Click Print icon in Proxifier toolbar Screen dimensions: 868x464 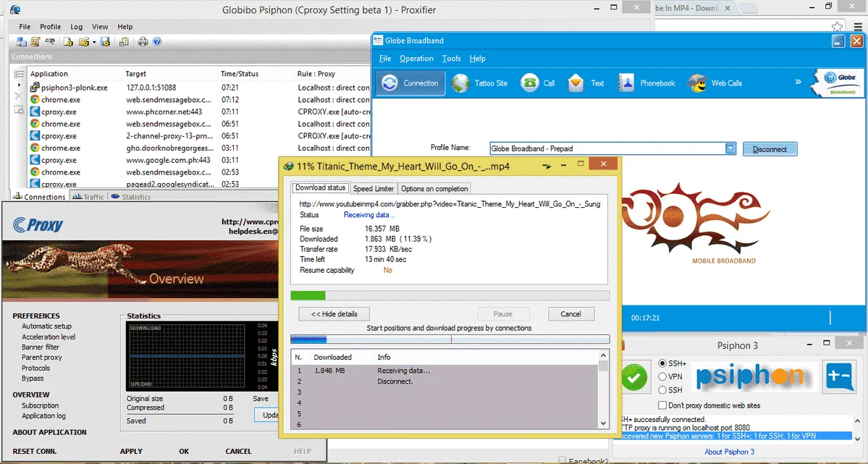(x=143, y=41)
